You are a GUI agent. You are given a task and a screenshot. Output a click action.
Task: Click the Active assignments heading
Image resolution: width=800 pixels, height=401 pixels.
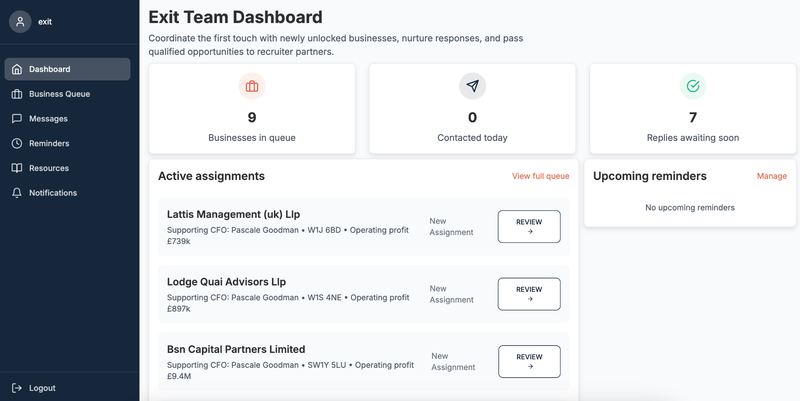click(x=211, y=176)
